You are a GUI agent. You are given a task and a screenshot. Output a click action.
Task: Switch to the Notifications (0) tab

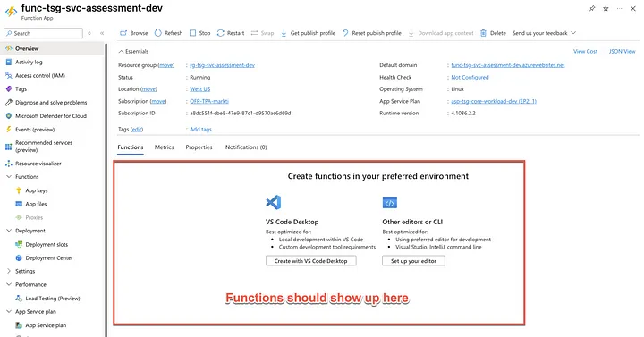246,147
